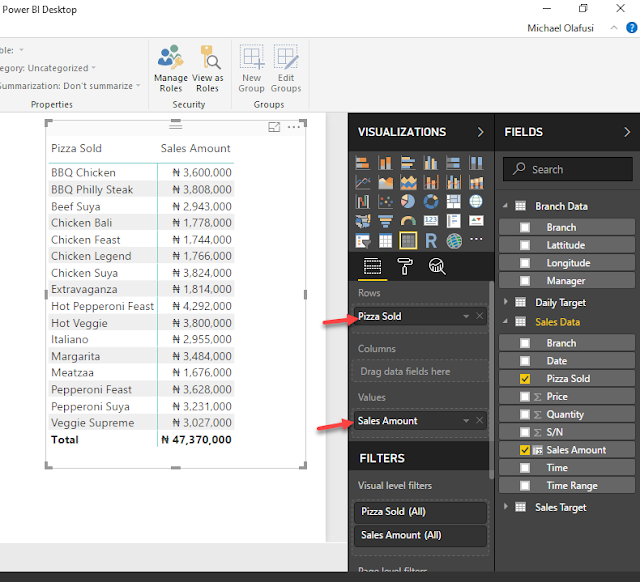640x582 pixels.
Task: Uncheck the Pizza Sold field checkbox
Action: pos(525,379)
